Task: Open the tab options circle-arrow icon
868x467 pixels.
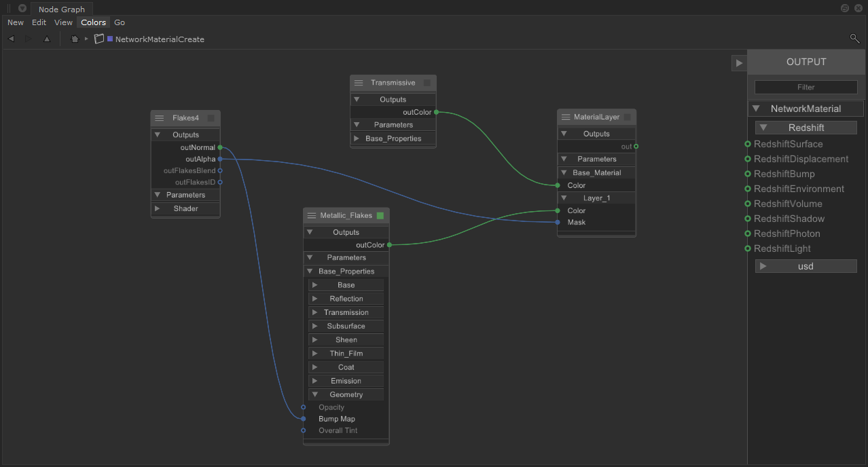Action: pos(22,9)
